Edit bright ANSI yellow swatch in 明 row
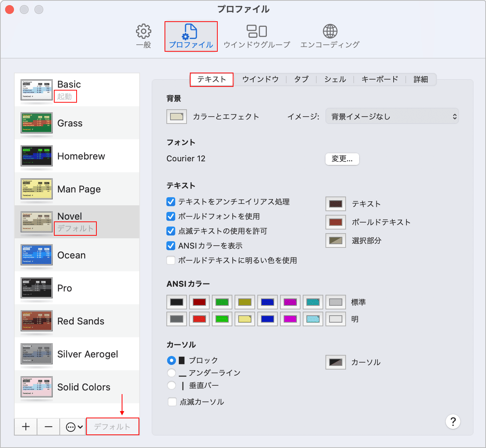The image size is (486, 448). pos(245,319)
